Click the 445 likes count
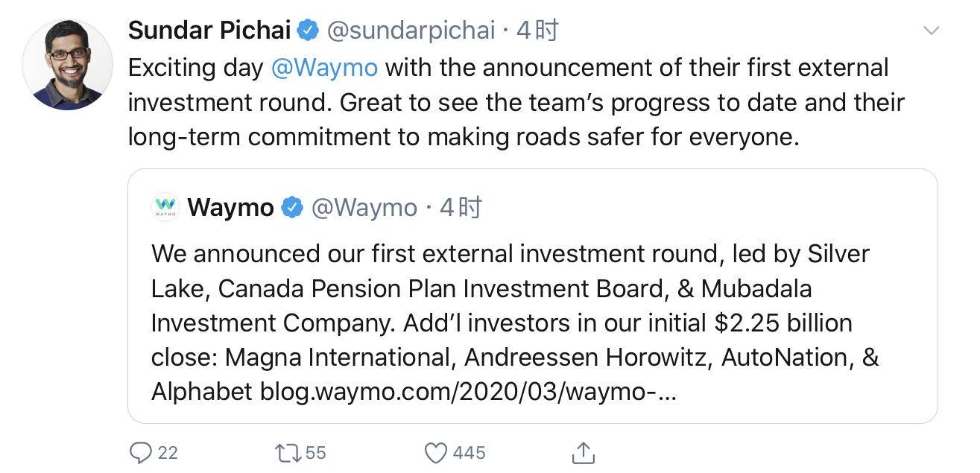The image size is (980, 473). point(469,452)
